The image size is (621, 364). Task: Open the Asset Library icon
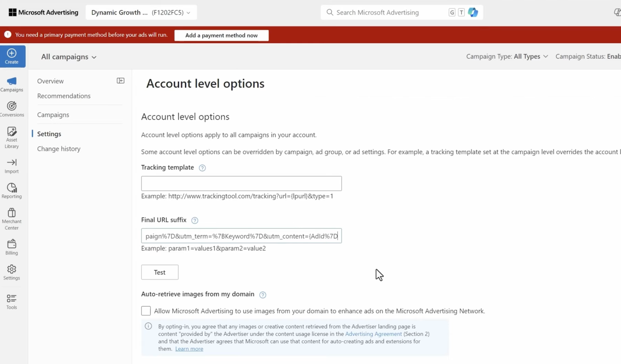(x=12, y=138)
